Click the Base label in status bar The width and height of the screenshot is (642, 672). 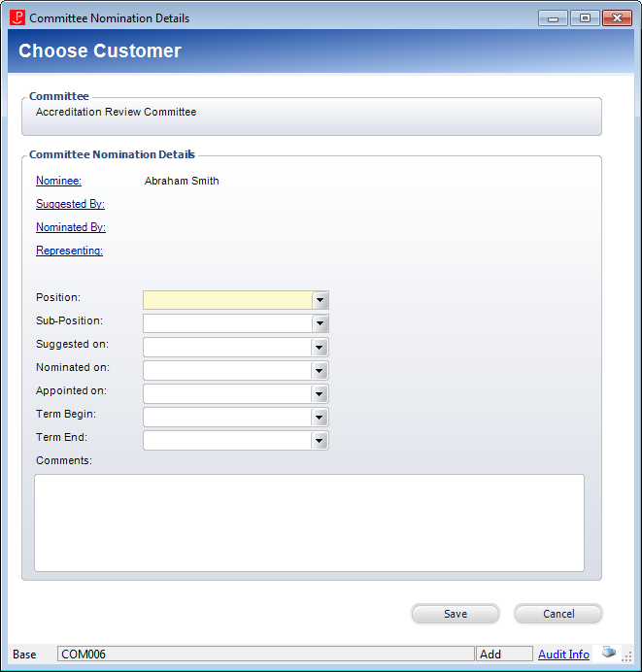(x=24, y=655)
